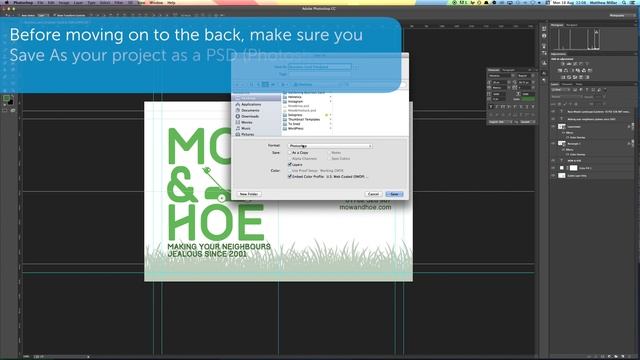
Task: Add an Invert adjustment layer
Action: [x=563, y=77]
